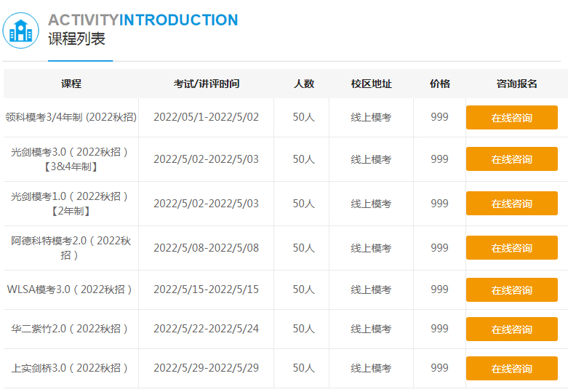Click the 考试/讲评时间 column header
The image size is (568, 392).
[x=206, y=84]
